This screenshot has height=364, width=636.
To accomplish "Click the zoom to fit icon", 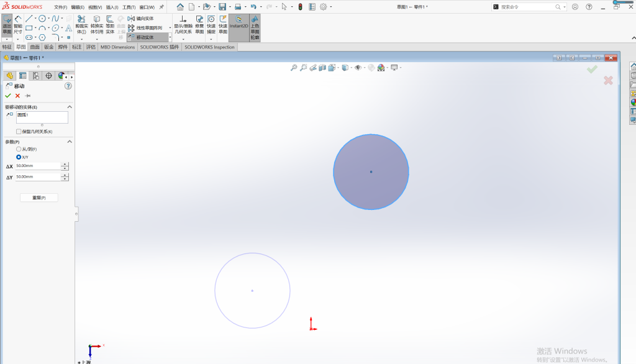I will click(294, 68).
